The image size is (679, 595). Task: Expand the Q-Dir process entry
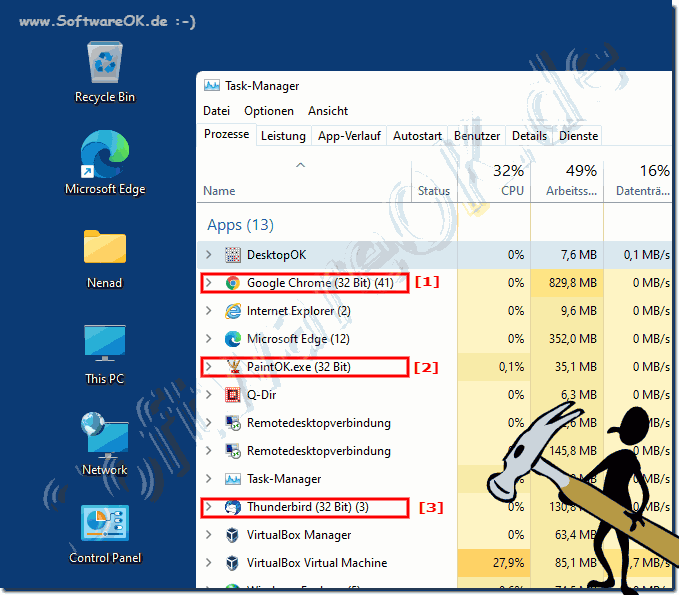tap(209, 395)
